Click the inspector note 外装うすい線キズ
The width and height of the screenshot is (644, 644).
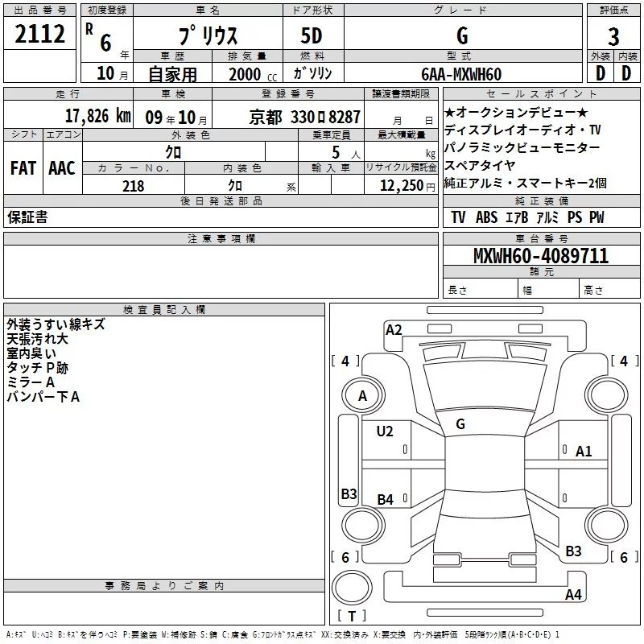pos(56,324)
